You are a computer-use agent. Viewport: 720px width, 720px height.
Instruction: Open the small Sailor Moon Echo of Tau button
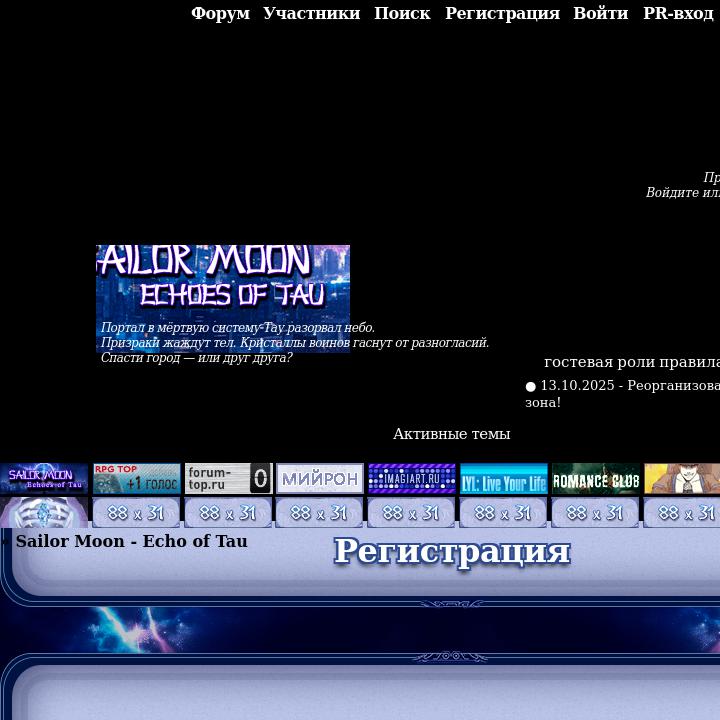coord(44,478)
